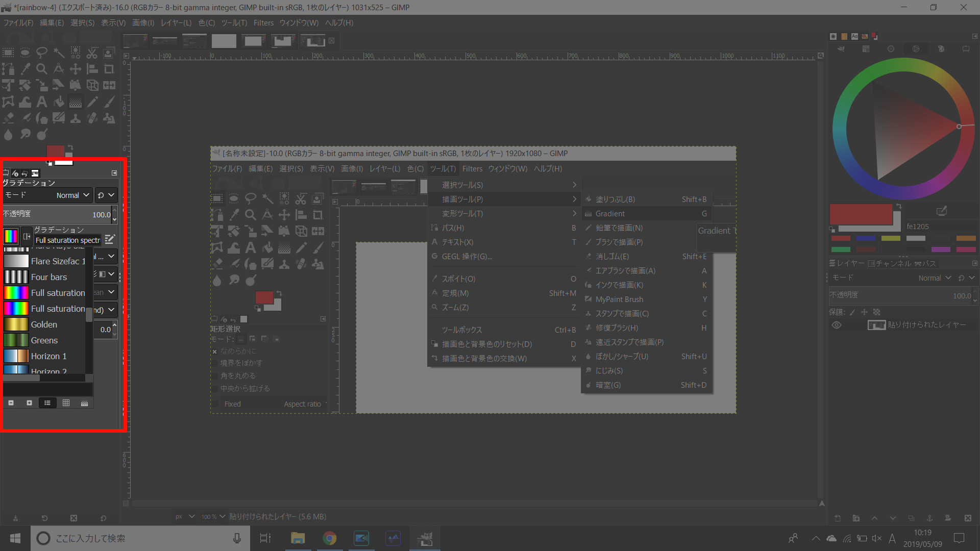Click the GIMP taskbar icon
Image resolution: width=980 pixels, height=551 pixels.
pos(426,538)
